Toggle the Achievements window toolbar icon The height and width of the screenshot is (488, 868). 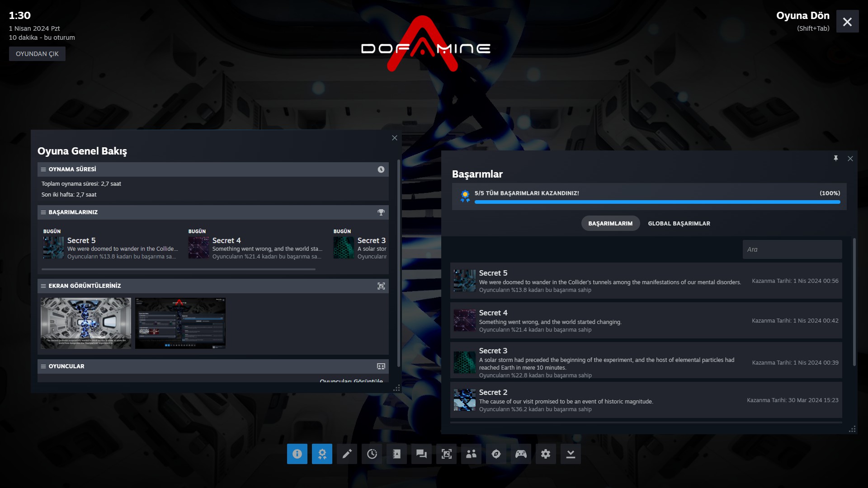click(322, 454)
